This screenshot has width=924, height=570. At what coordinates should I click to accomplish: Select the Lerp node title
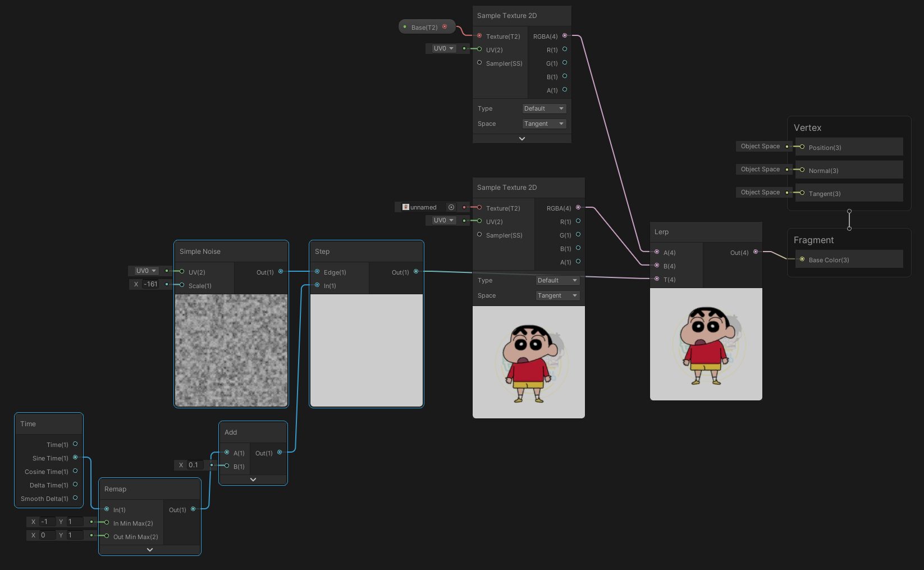pyautogui.click(x=661, y=232)
